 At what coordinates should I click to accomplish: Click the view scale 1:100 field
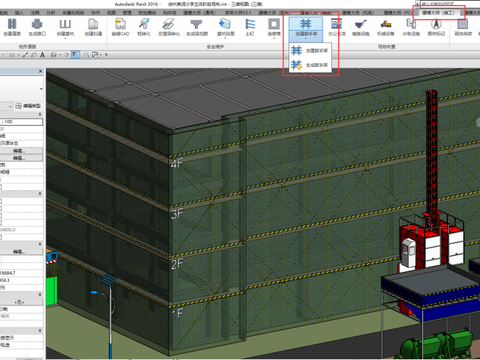[21, 122]
